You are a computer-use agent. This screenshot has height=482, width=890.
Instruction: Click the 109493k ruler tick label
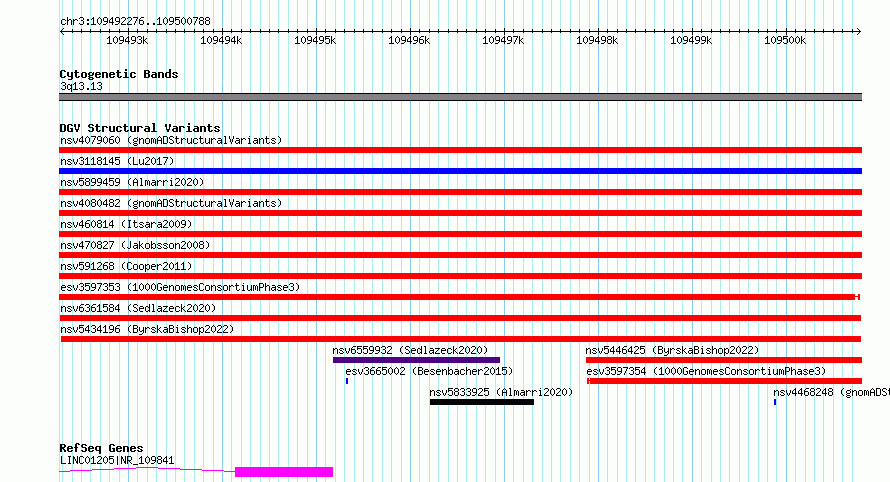pos(127,40)
